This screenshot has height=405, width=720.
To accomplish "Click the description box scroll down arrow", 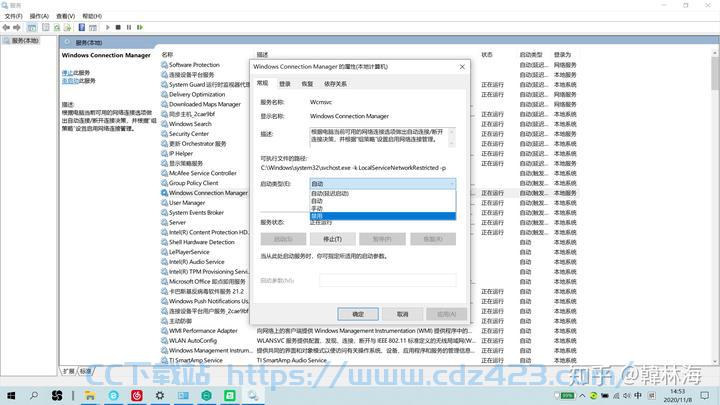I will coord(452,144).
